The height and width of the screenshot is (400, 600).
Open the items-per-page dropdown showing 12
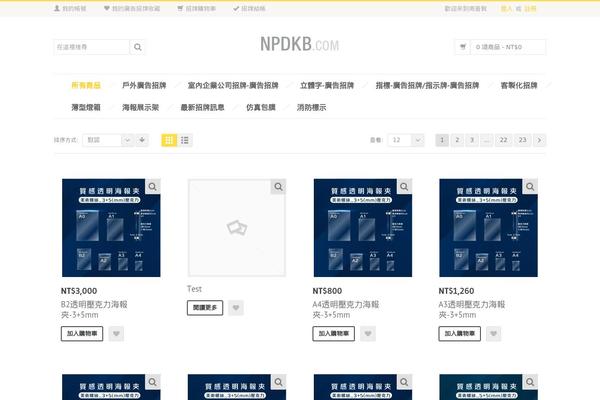tap(406, 140)
